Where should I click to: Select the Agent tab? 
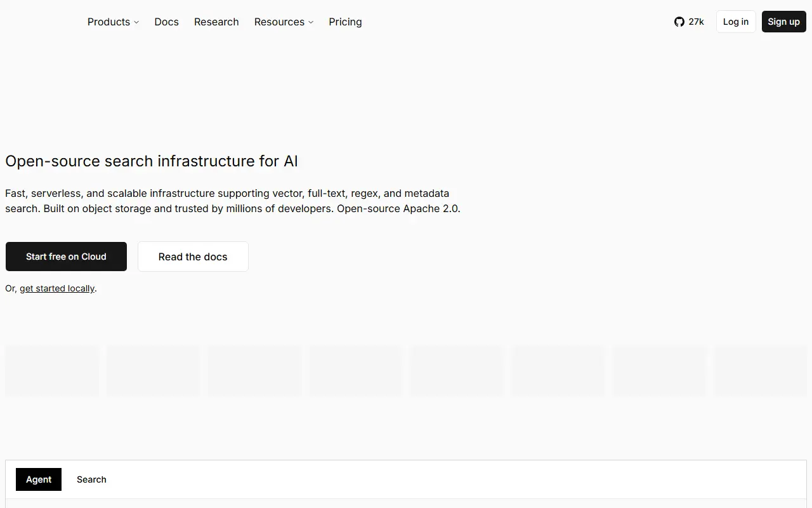(x=39, y=479)
